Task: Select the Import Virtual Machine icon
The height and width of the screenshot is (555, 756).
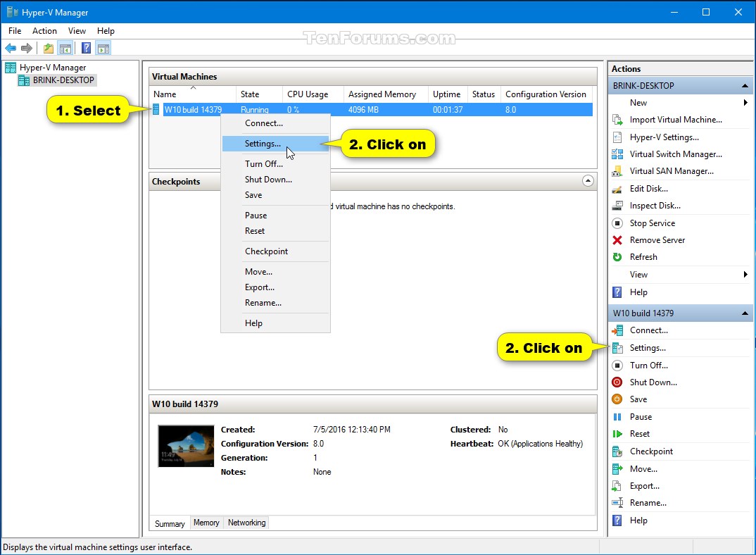Action: click(617, 120)
